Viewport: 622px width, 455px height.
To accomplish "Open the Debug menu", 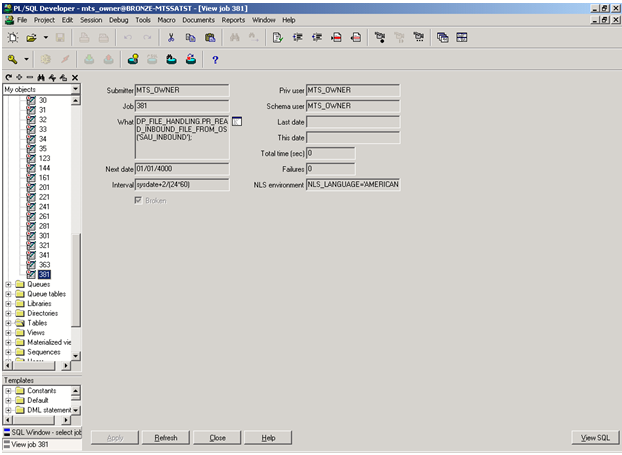I will click(118, 20).
